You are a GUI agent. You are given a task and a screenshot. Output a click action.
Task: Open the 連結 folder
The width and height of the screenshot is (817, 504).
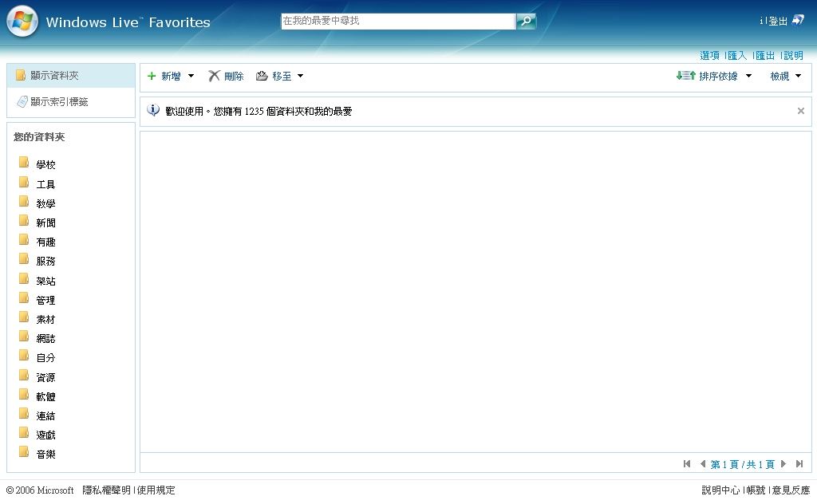[45, 416]
